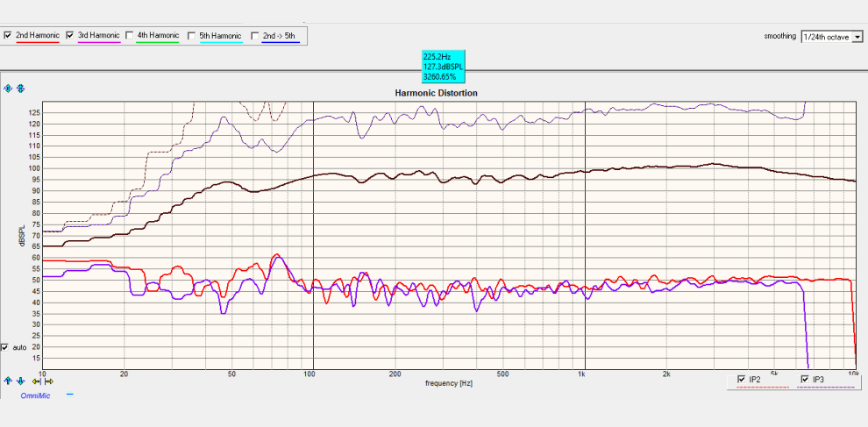Click the cyan 225.2Hz readout box

click(443, 66)
